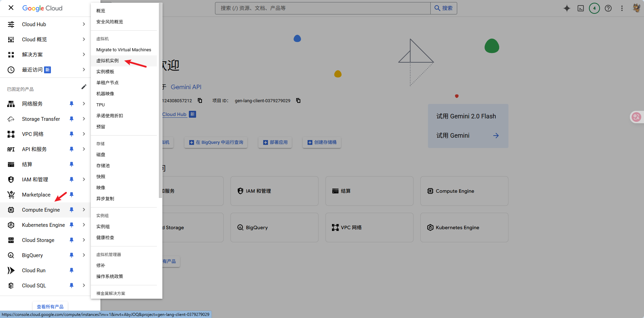The height and width of the screenshot is (318, 644).
Task: Click the Kubernetes Engine icon in sidebar
Action: pos(11,225)
